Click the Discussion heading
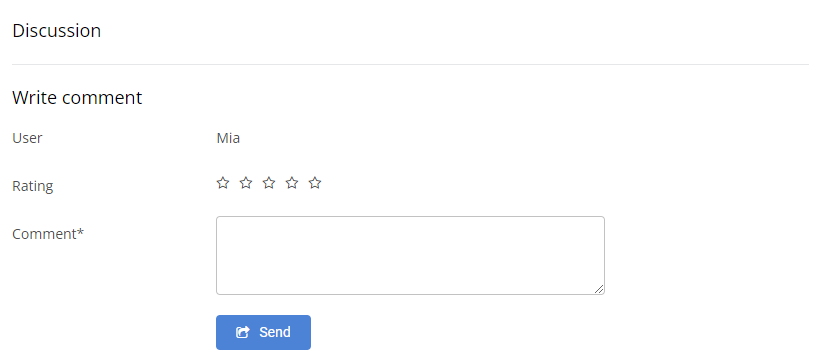Viewport: 817px width, 360px height. coord(56,31)
